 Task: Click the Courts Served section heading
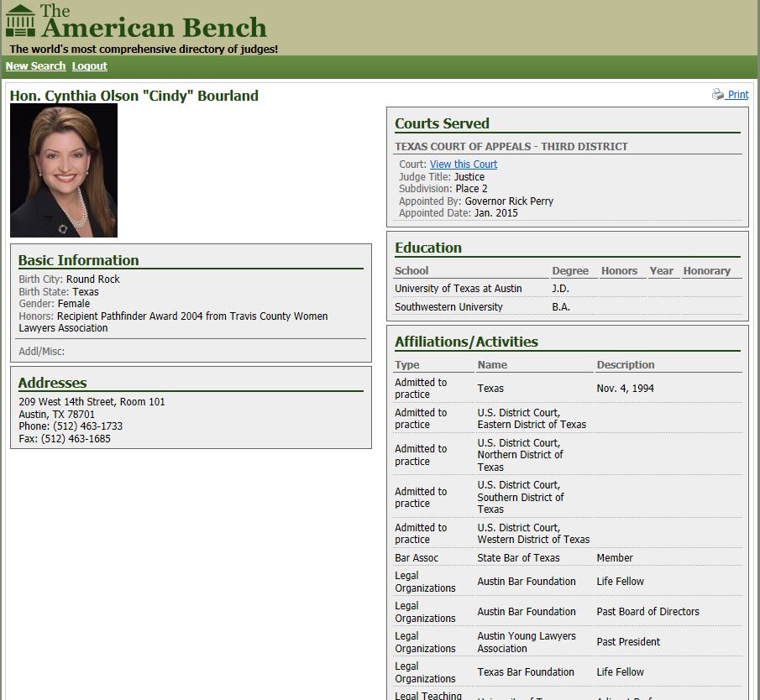tap(442, 123)
